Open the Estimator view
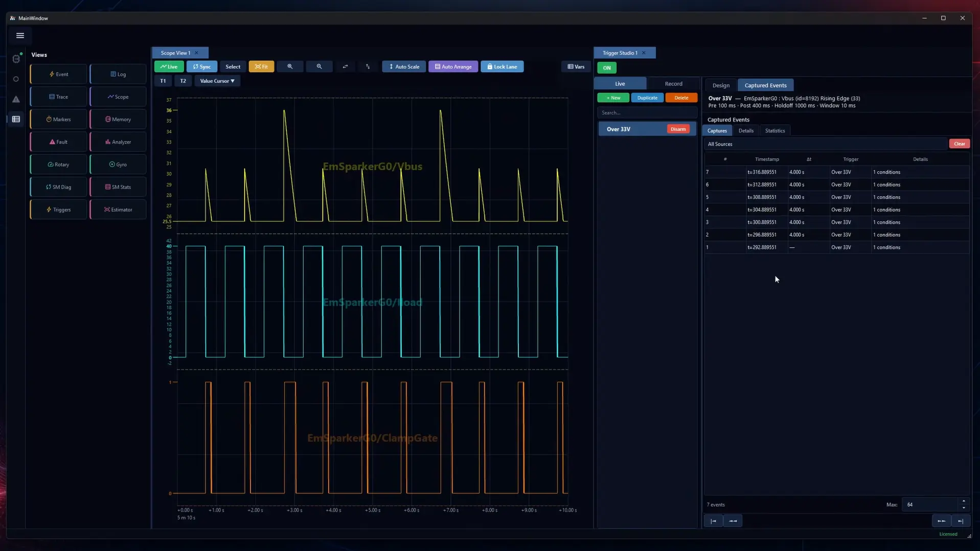Image resolution: width=980 pixels, height=551 pixels. point(118,210)
